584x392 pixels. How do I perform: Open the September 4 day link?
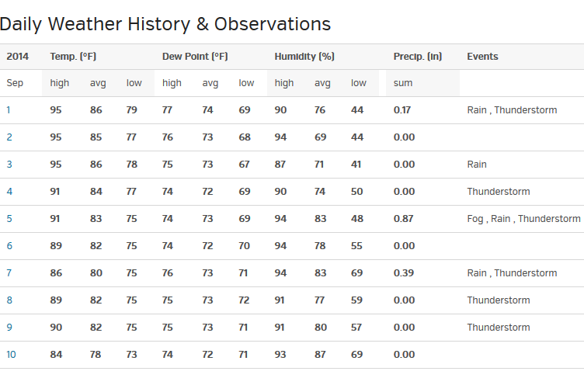click(x=9, y=192)
